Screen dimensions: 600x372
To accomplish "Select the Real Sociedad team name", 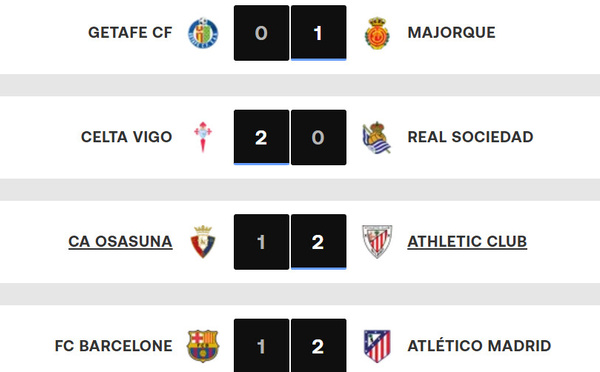I will click(x=470, y=137).
